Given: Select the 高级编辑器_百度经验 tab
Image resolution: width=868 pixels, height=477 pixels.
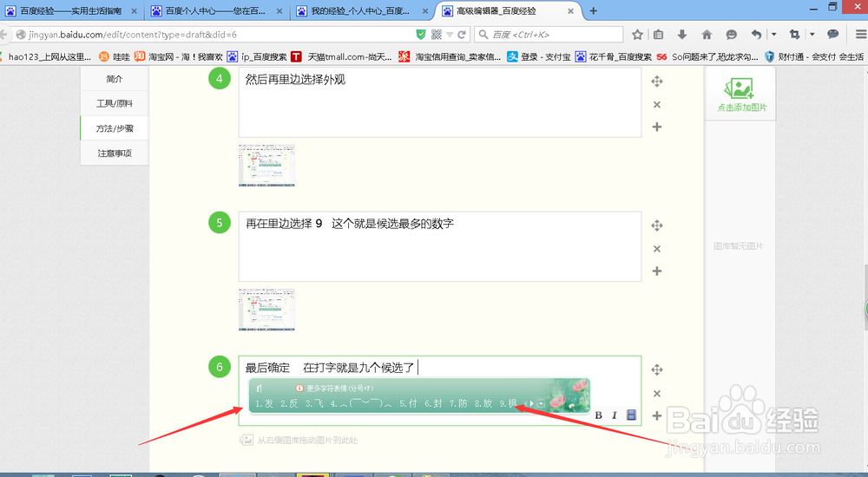Looking at the screenshot, I should [x=508, y=11].
